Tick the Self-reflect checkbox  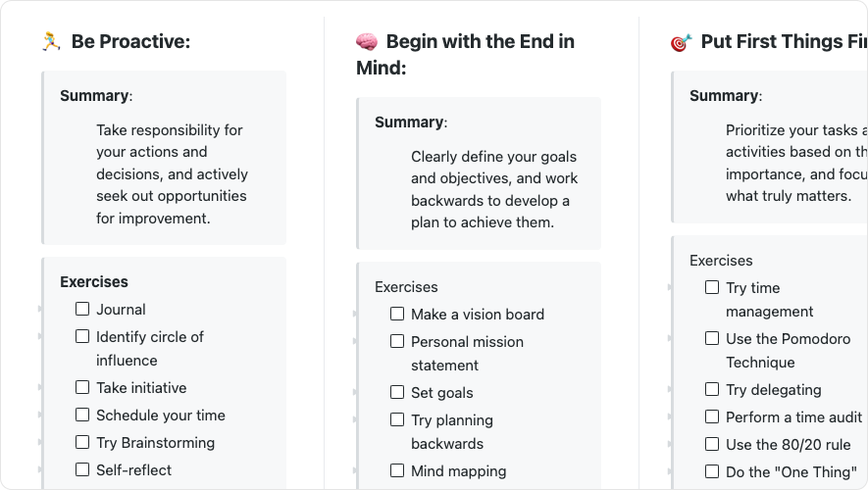coord(82,469)
